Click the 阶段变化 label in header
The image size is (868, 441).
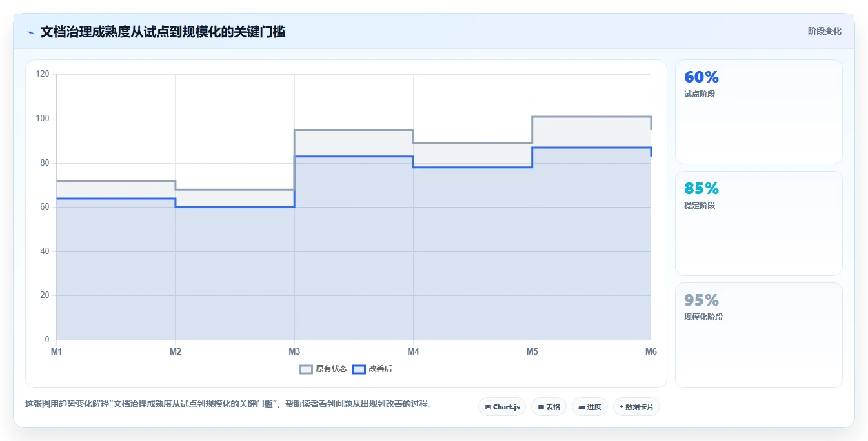[824, 31]
